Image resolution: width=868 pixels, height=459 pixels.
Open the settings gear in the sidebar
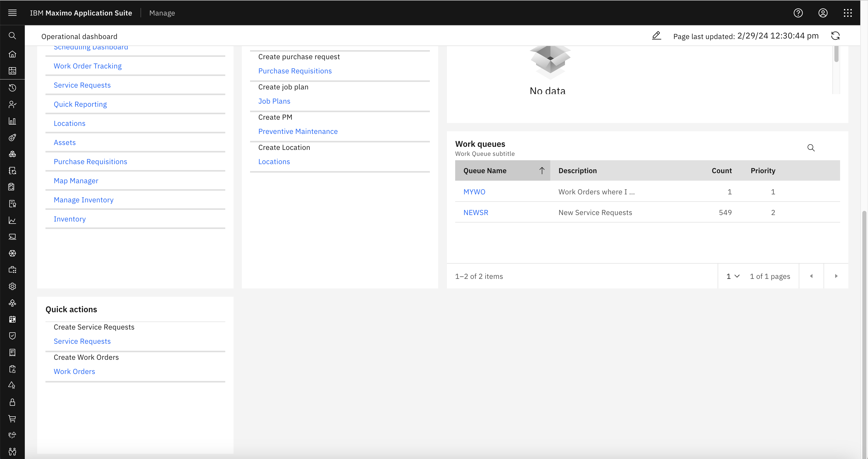pyautogui.click(x=12, y=286)
